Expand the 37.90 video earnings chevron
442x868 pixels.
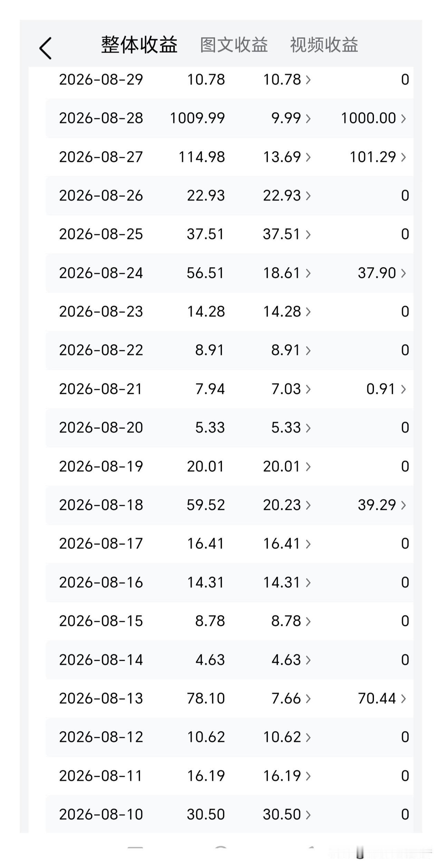click(x=403, y=273)
